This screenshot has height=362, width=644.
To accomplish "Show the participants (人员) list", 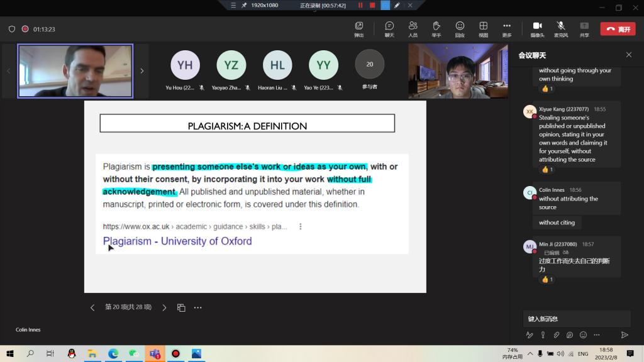I will pyautogui.click(x=413, y=28).
